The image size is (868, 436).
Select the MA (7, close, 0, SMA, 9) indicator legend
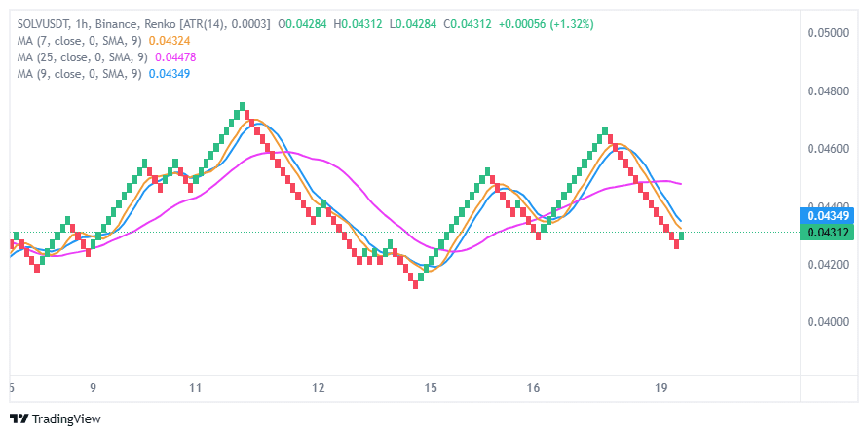(x=79, y=41)
